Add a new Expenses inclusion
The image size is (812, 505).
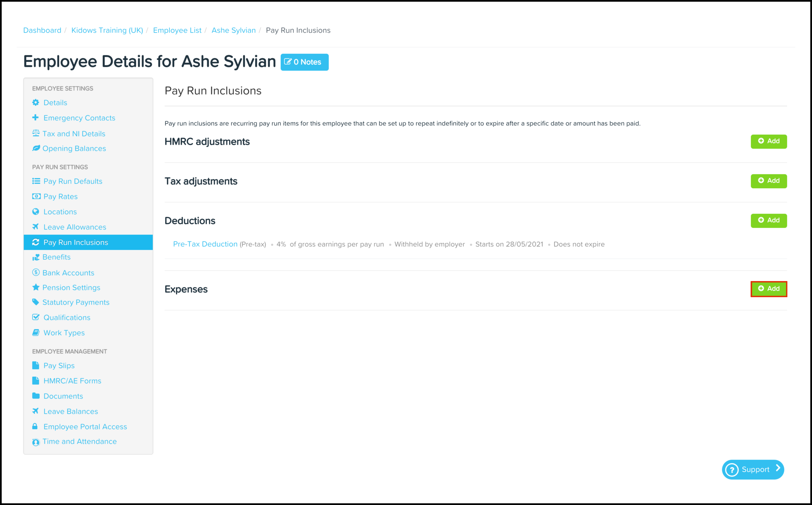[768, 289]
